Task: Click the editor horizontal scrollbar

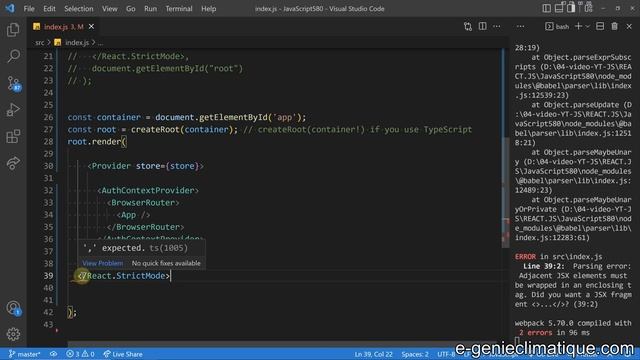Action: click(x=282, y=345)
